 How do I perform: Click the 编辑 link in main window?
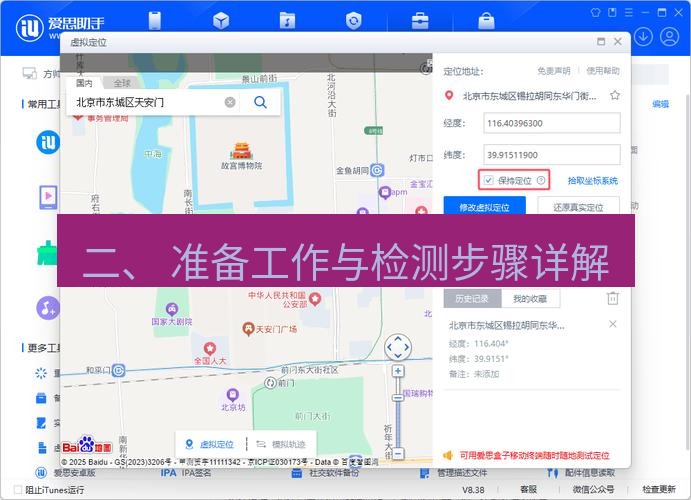(661, 104)
